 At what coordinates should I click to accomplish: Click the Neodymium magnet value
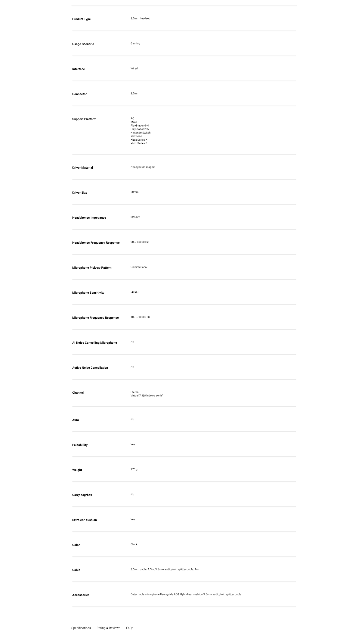click(143, 167)
